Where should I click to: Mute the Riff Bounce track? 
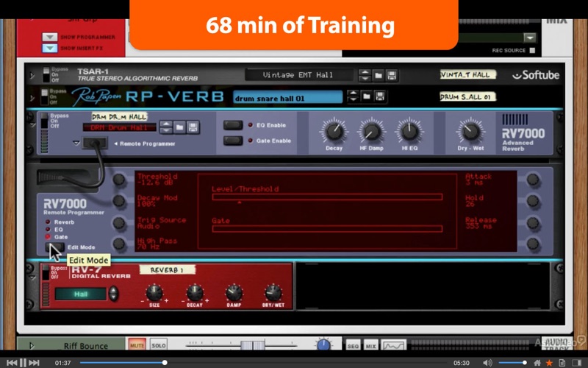coord(137,345)
